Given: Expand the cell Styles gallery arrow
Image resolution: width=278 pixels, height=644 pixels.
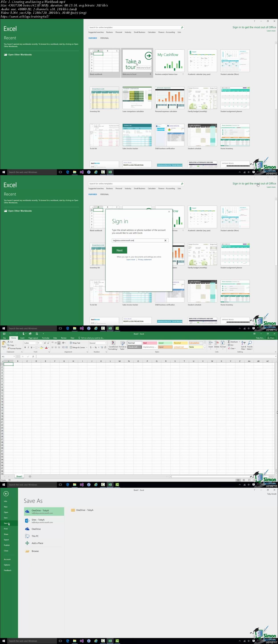Looking at the screenshot, I should pos(205,348).
